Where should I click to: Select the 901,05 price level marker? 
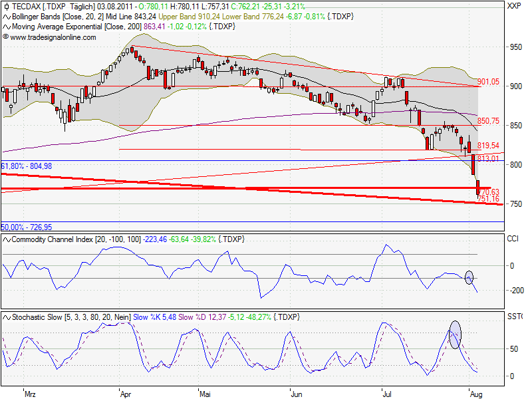point(489,81)
